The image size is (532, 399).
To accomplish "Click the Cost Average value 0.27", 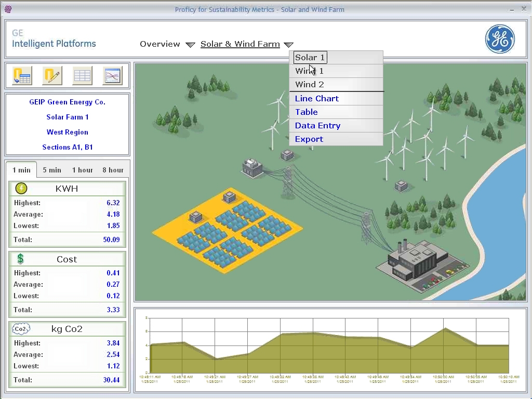I will coord(113,284).
